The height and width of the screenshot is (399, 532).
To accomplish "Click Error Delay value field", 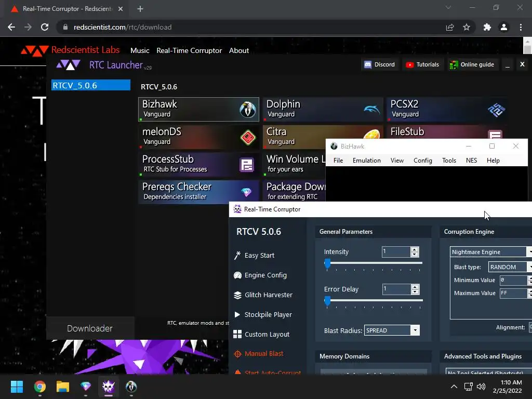I will (x=396, y=289).
